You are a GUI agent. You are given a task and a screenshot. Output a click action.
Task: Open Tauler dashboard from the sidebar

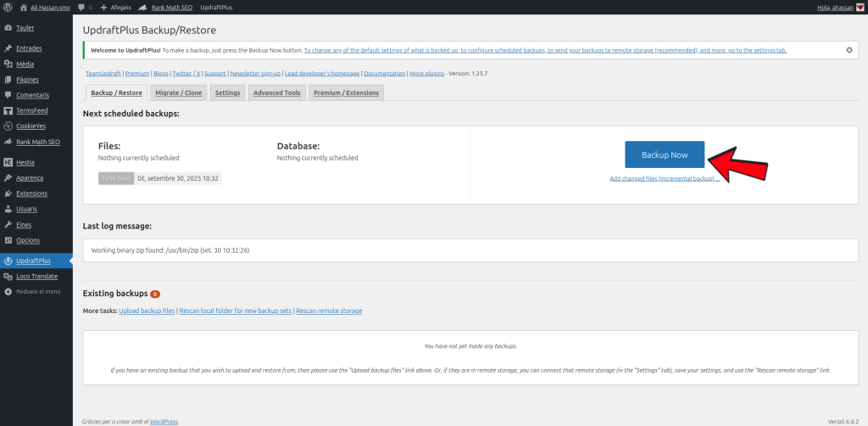coord(25,27)
